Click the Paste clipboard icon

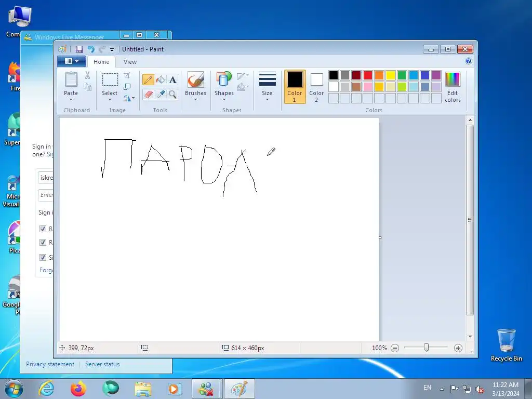[x=71, y=79]
